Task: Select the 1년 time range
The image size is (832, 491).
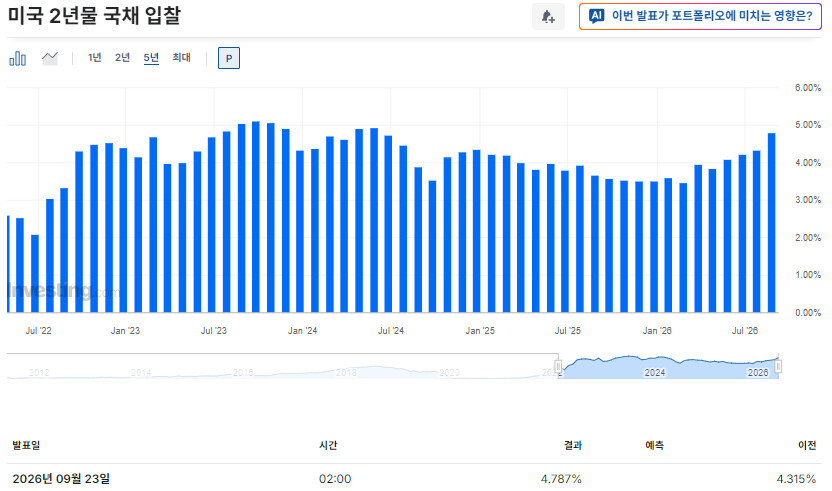Action: [94, 57]
